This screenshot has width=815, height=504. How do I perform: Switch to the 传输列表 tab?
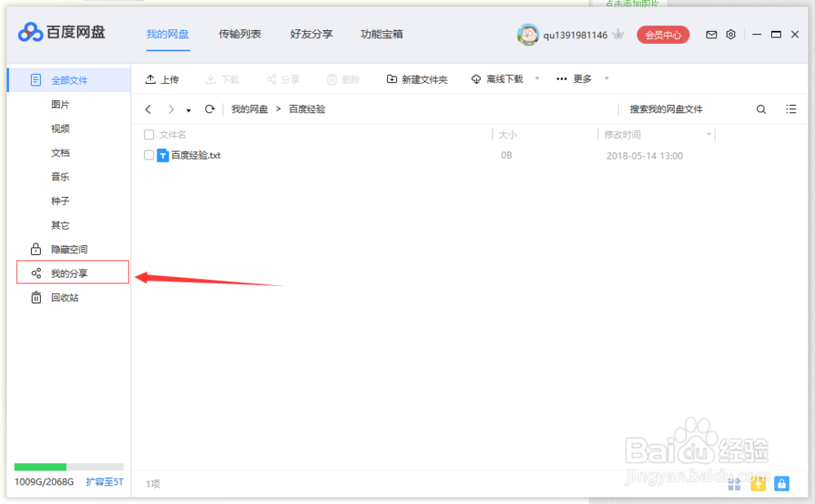point(239,34)
